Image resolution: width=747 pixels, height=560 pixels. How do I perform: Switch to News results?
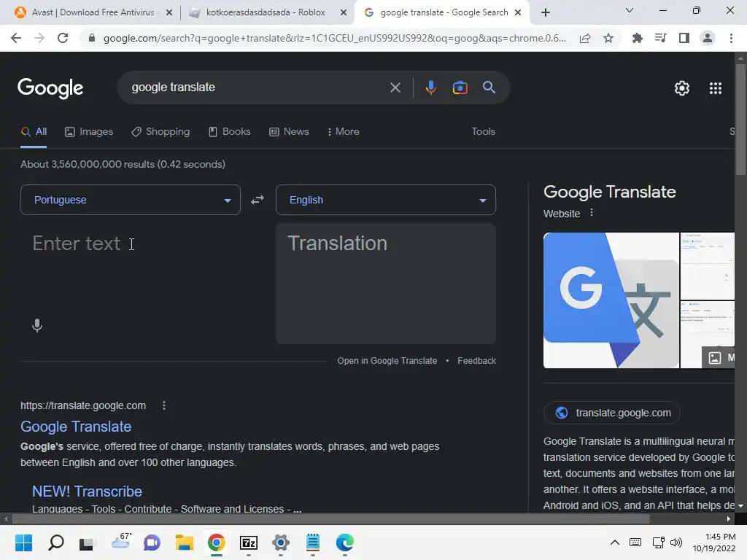(x=289, y=132)
